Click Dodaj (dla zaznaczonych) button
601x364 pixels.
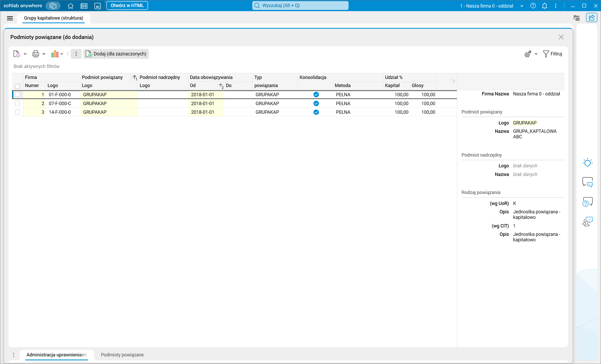pyautogui.click(x=116, y=54)
